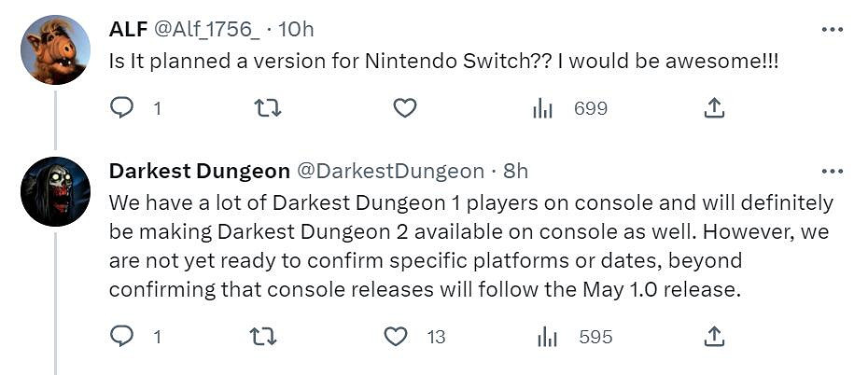868x375 pixels.
Task: View analytics showing 699 views
Action: (543, 109)
